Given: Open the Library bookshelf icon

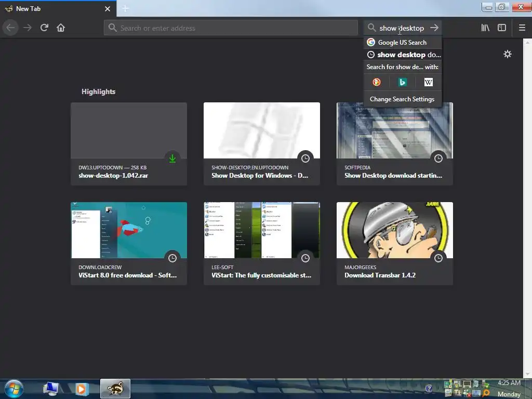Looking at the screenshot, I should pos(485,28).
